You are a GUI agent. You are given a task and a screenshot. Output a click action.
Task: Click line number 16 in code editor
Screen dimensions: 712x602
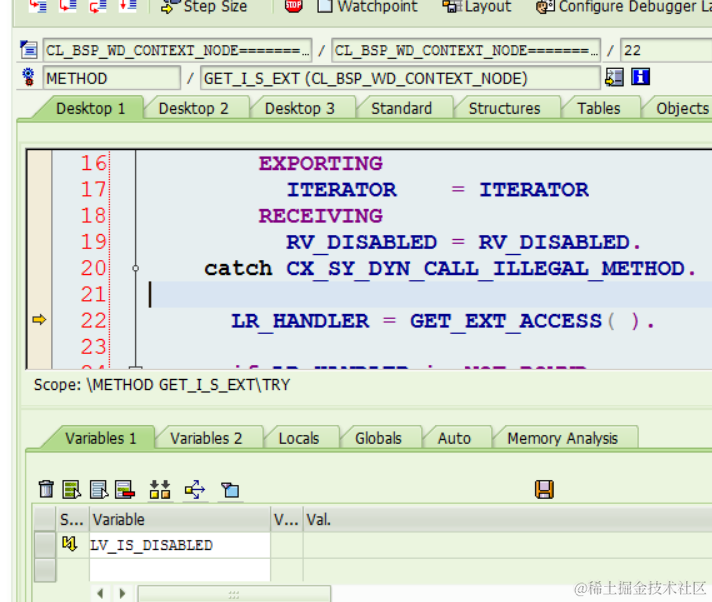(94, 163)
